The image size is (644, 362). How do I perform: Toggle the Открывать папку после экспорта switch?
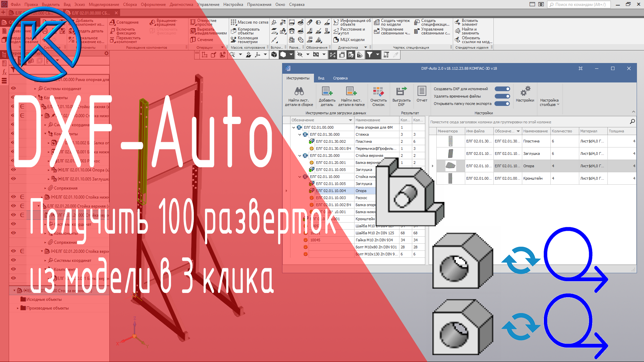tap(502, 104)
